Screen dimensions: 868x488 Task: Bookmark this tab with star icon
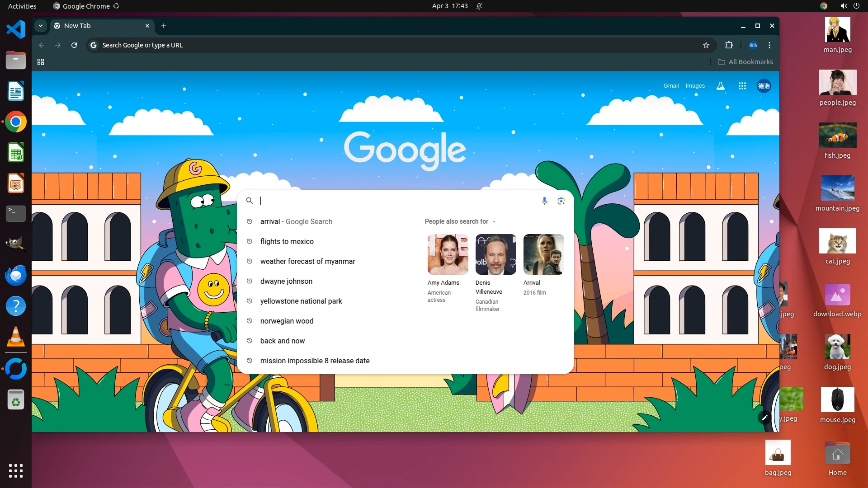pos(706,45)
